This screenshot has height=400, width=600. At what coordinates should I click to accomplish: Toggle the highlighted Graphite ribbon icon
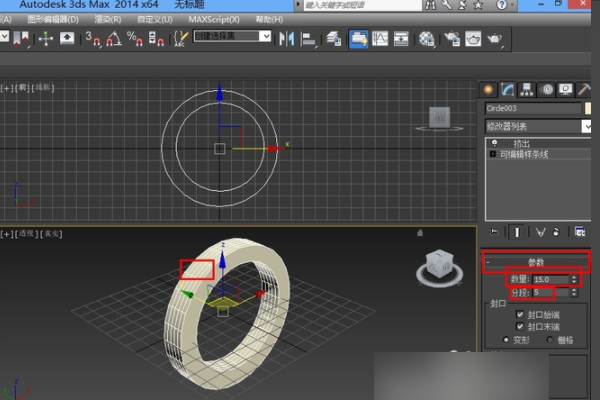(359, 39)
